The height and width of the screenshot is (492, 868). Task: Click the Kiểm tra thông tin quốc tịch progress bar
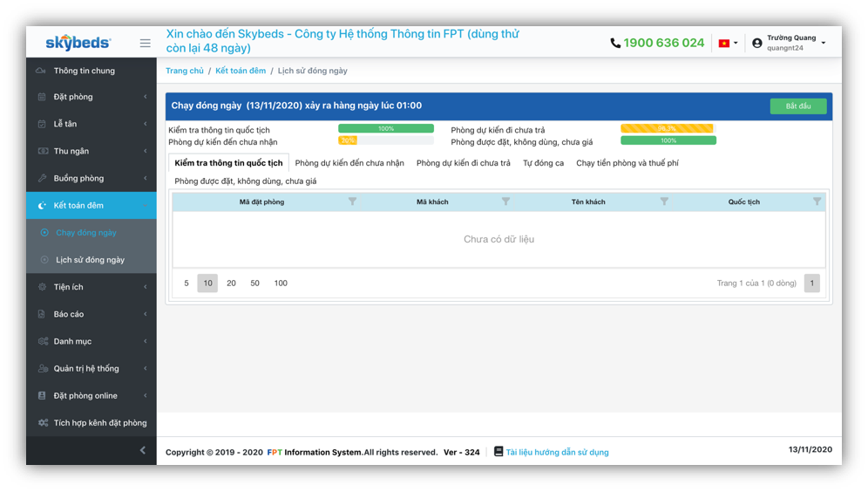coord(385,129)
